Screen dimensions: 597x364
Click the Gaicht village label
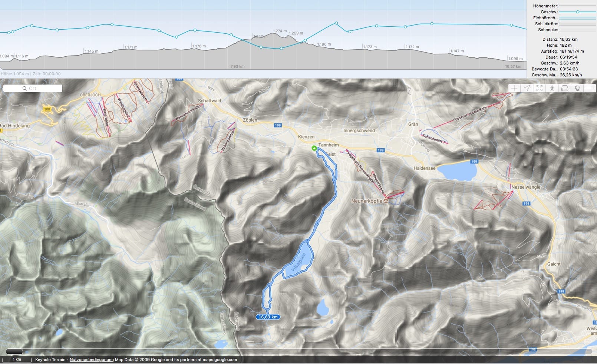[x=554, y=264]
